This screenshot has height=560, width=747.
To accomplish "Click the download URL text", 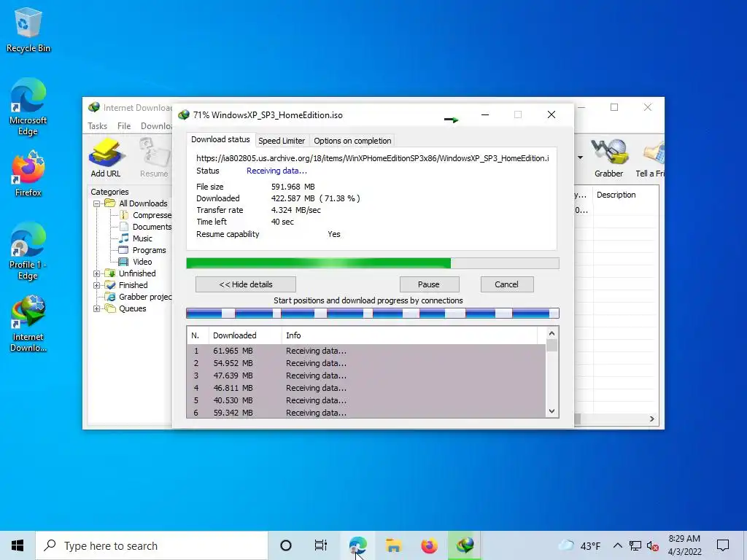I will point(373,158).
